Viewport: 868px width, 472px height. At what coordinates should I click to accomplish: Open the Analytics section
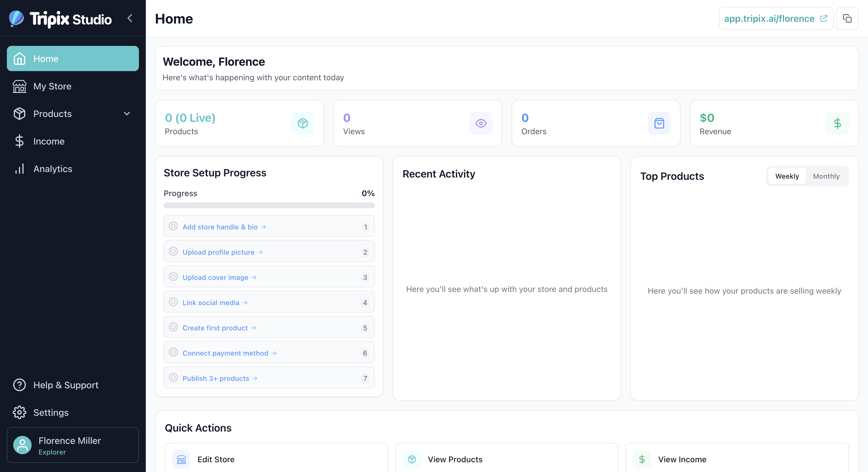click(x=73, y=169)
